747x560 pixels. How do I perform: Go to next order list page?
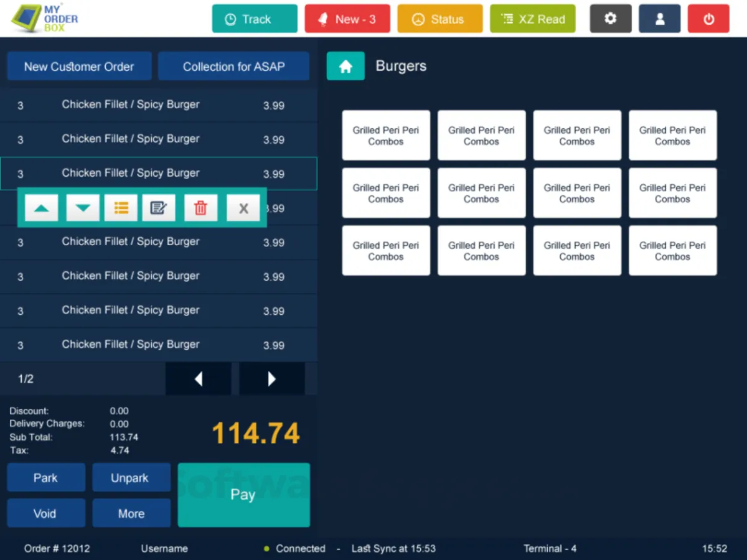pyautogui.click(x=272, y=378)
